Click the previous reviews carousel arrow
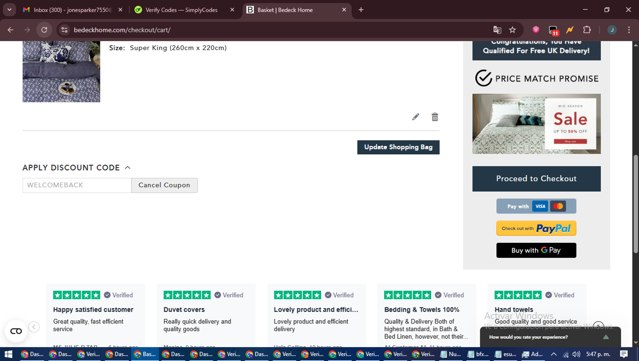Viewport: 639px width, 361px height. click(x=34, y=327)
